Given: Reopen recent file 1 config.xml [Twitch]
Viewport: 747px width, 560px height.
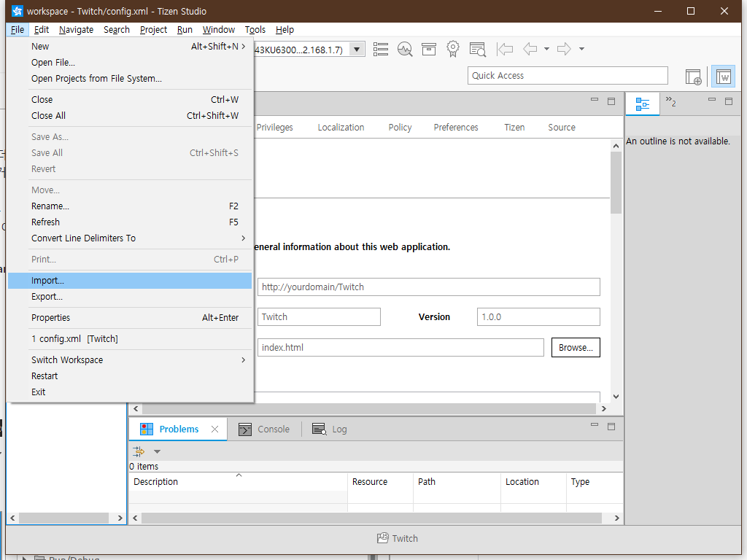Looking at the screenshot, I should 130,339.
